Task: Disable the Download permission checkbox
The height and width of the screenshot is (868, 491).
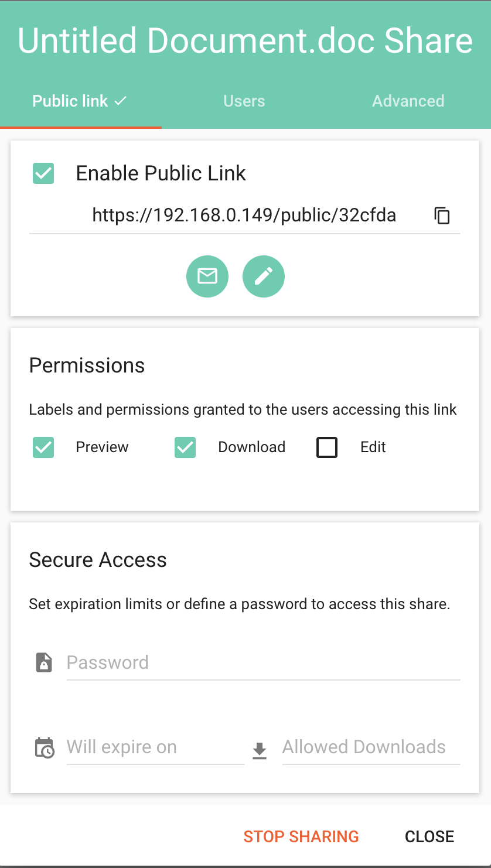Action: [x=185, y=447]
